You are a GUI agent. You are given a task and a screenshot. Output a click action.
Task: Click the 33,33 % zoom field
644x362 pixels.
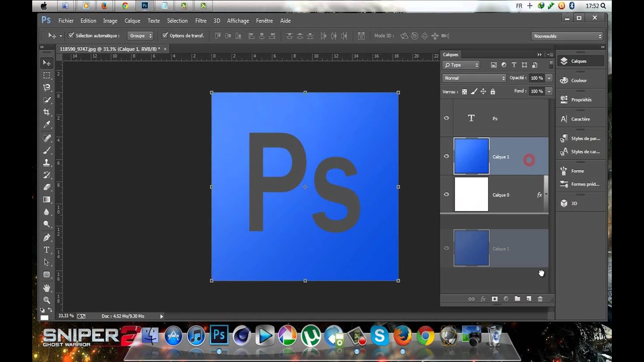click(x=66, y=316)
